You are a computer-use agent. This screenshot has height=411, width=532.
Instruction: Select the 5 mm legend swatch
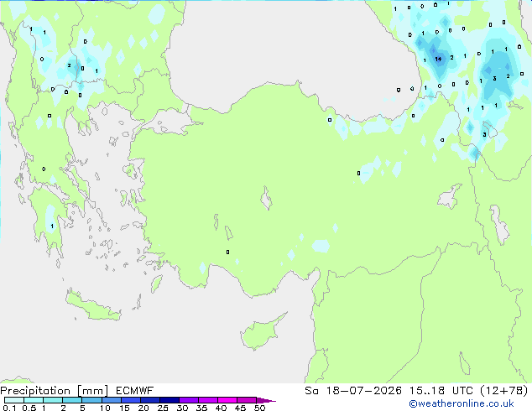[x=91, y=400]
